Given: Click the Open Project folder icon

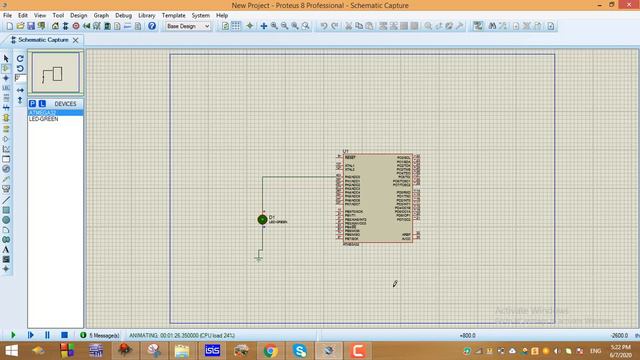Looking at the screenshot, I should tap(20, 26).
